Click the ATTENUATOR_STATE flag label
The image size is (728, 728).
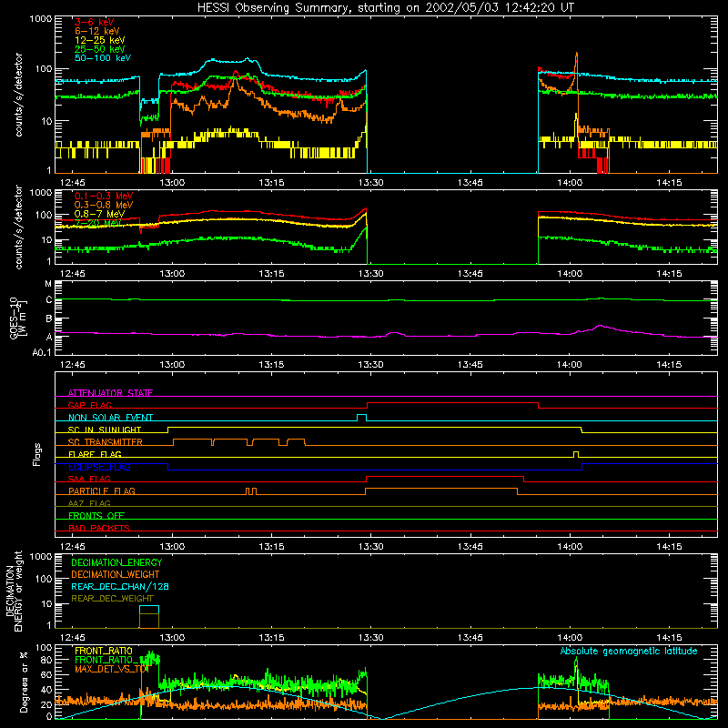pos(110,393)
